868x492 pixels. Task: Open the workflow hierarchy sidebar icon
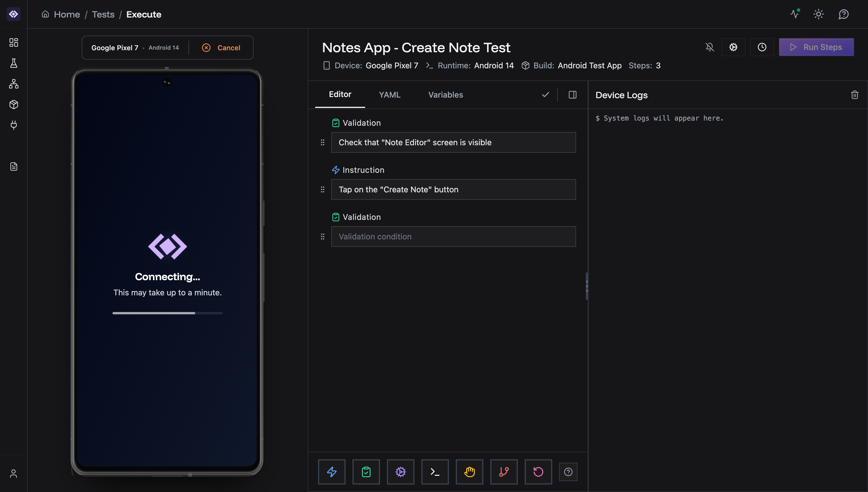pyautogui.click(x=13, y=84)
